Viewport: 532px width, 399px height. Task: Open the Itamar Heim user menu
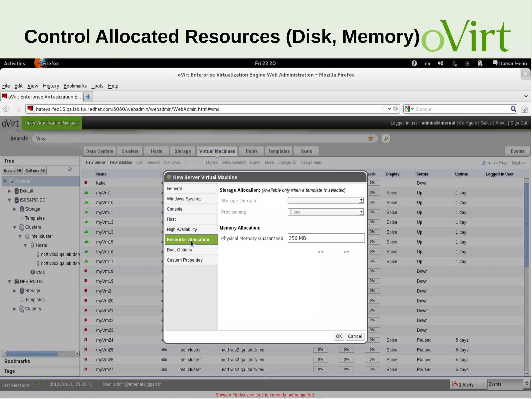tap(510, 63)
